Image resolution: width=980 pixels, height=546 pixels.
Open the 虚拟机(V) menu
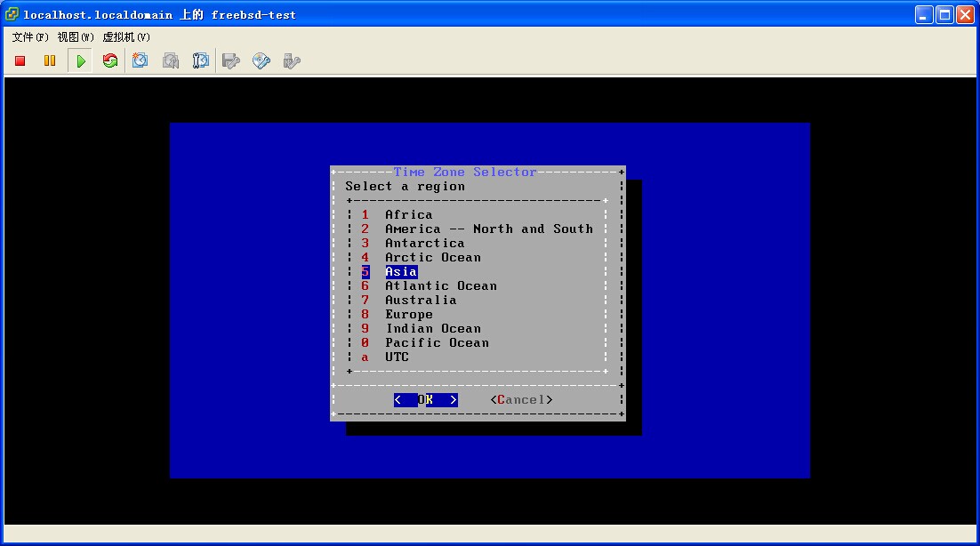coord(126,37)
